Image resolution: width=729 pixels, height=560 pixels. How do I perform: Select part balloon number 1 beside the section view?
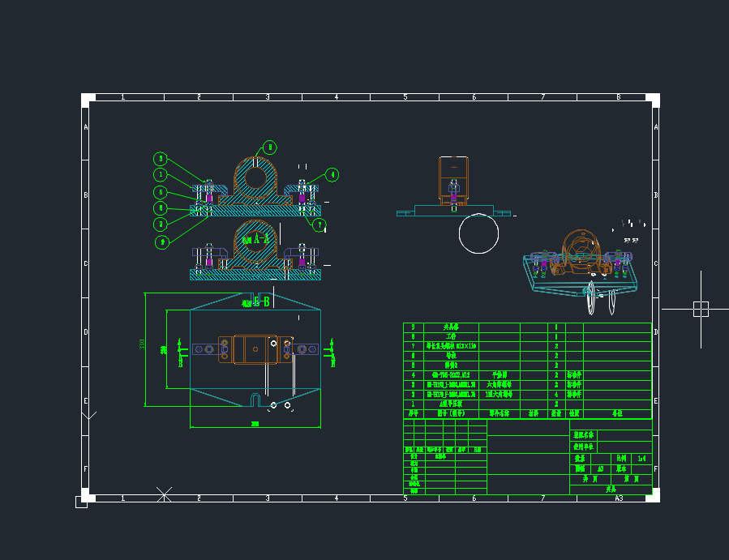pyautogui.click(x=161, y=175)
